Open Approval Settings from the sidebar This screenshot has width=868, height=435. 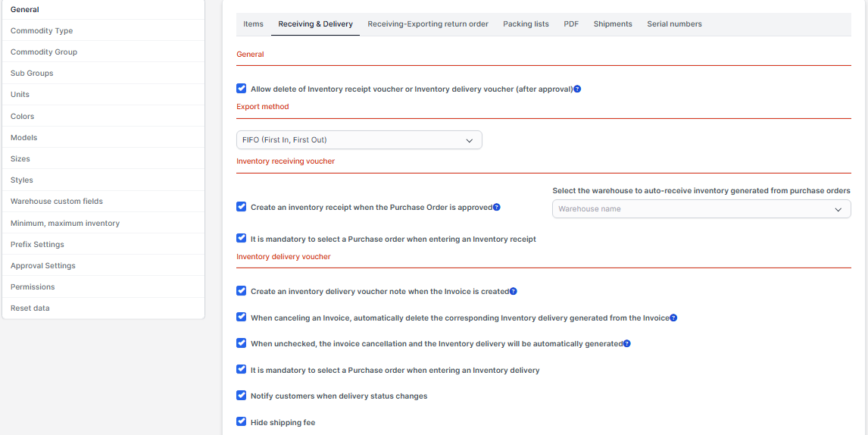click(42, 266)
